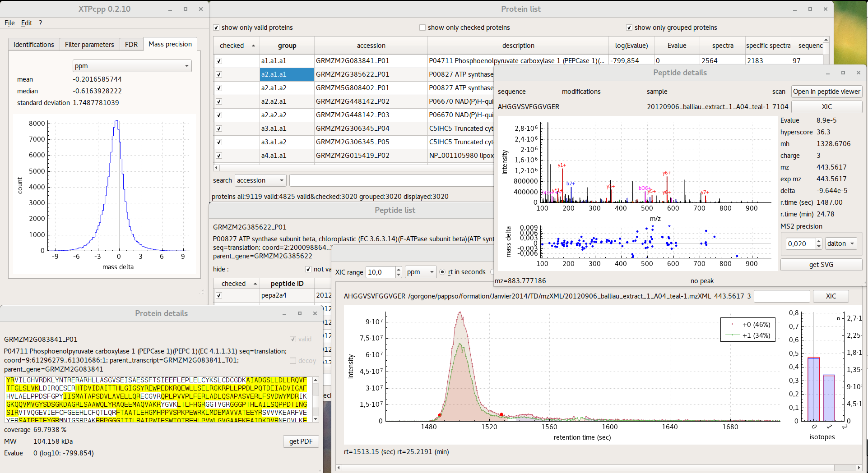Increase the XIC range with the up arrow
Viewport: 868px width, 473px height.
point(398,269)
